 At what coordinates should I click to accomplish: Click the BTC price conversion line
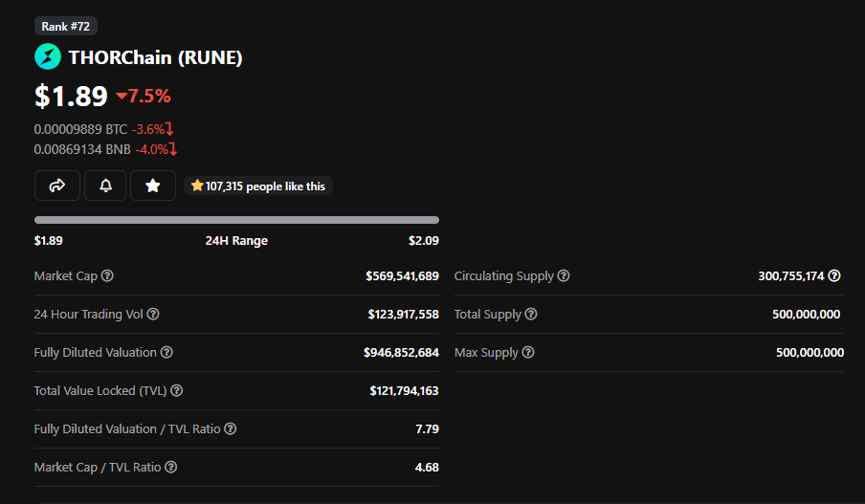point(103,129)
